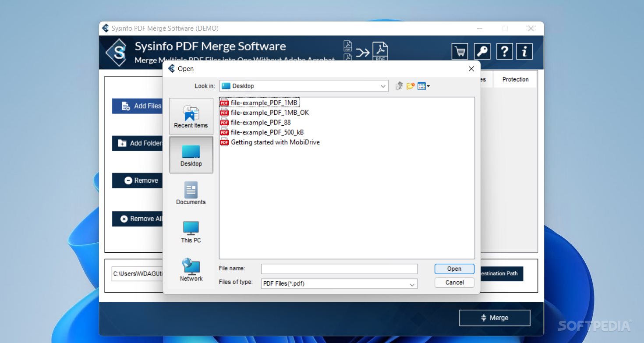
Task: Expand the Files of type dropdown
Action: 412,284
